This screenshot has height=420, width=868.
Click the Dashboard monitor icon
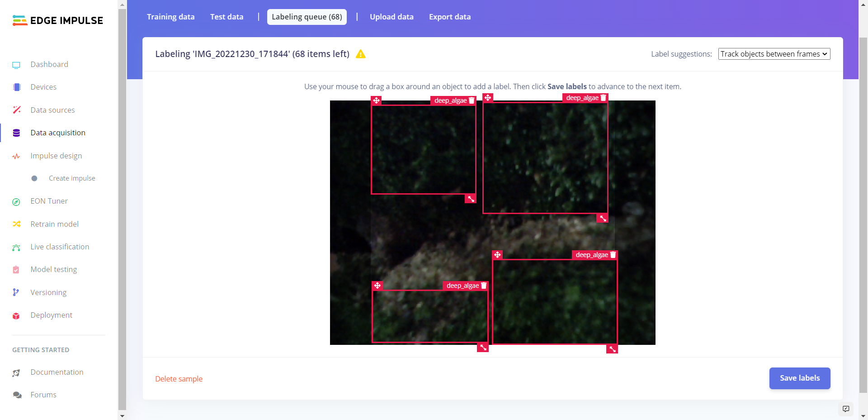coord(16,65)
